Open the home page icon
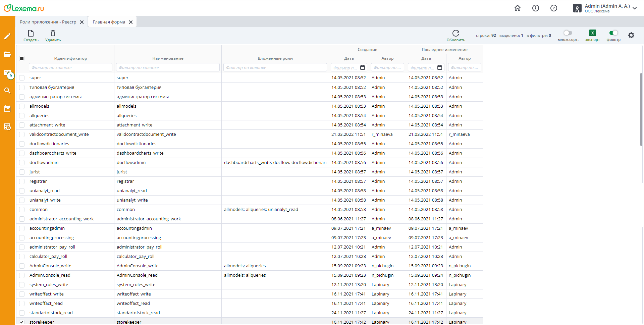The height and width of the screenshot is (325, 644). [x=518, y=8]
